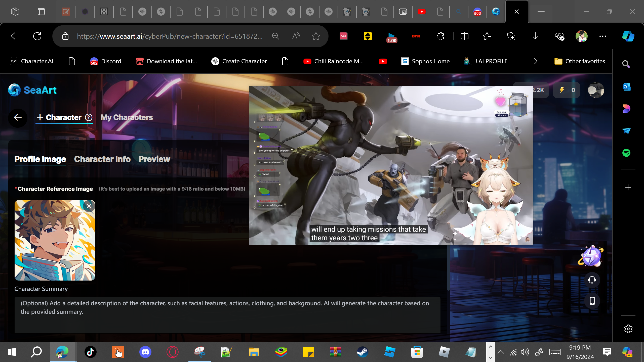Viewport: 644px width, 362px height.
Task: Expand the favorites bar overflow chevron
Action: point(536,61)
